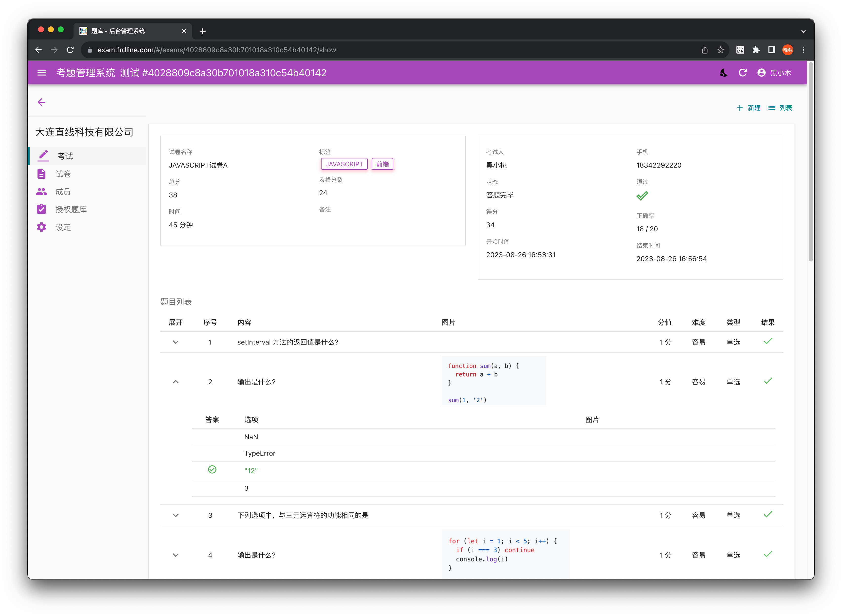
Task: Collapse question 2 details
Action: (176, 382)
